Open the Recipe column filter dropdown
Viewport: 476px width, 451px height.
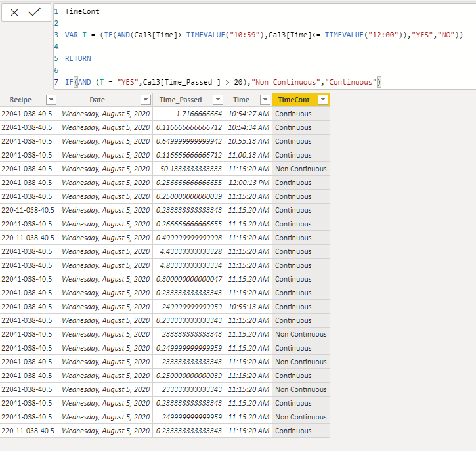[x=51, y=100]
